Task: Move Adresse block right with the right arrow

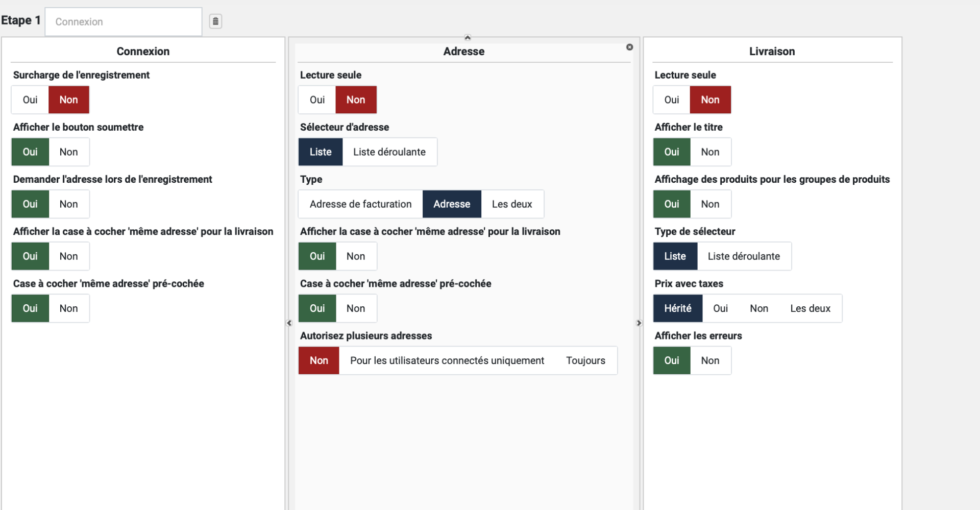Action: point(639,323)
